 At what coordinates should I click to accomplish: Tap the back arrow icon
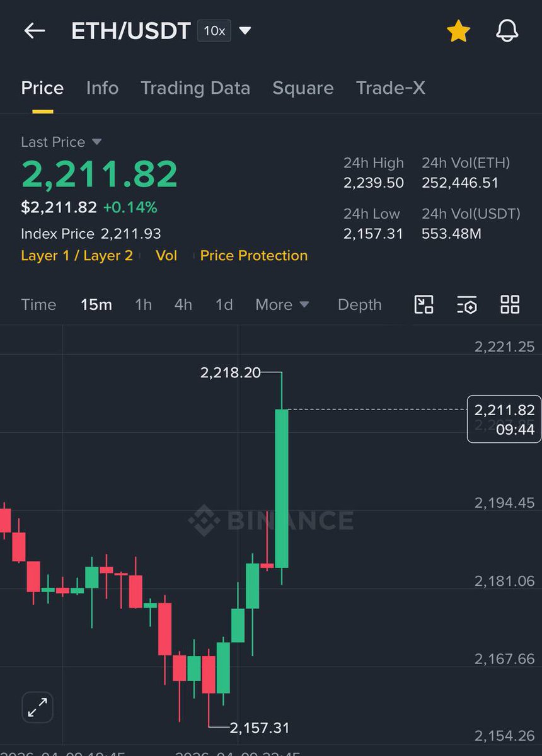pos(35,31)
